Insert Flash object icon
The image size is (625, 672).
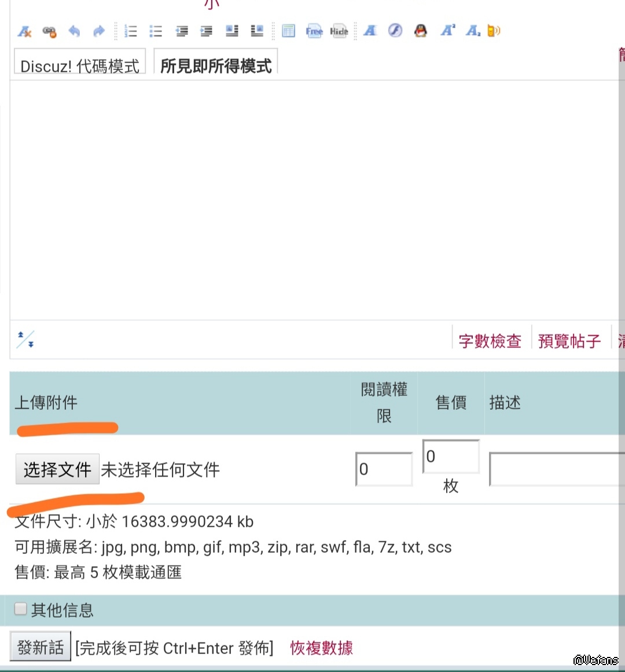pos(395,31)
